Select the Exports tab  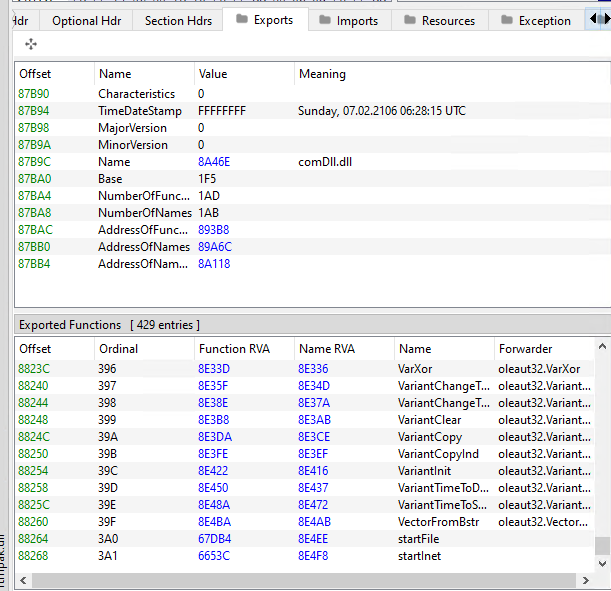coord(266,19)
